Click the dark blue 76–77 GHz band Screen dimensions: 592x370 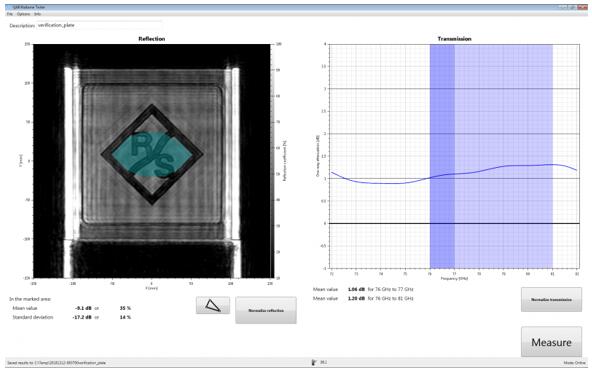point(442,156)
